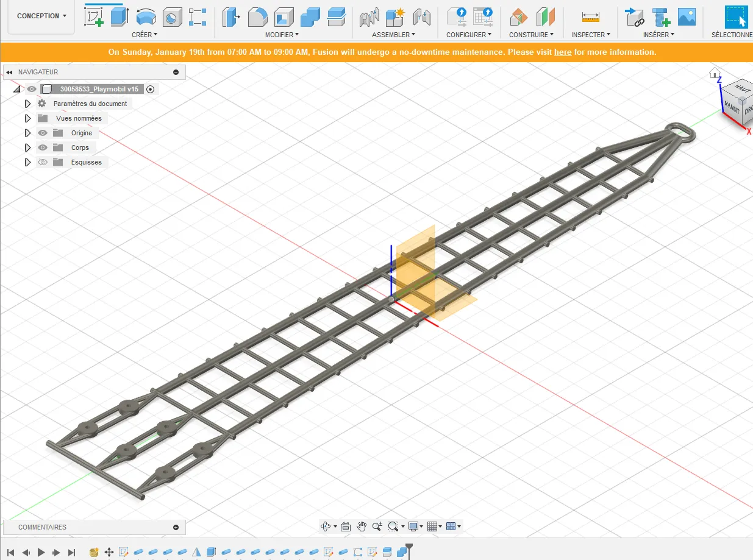Minimize the Navigateur panel with minus button
753x560 pixels.
click(176, 72)
